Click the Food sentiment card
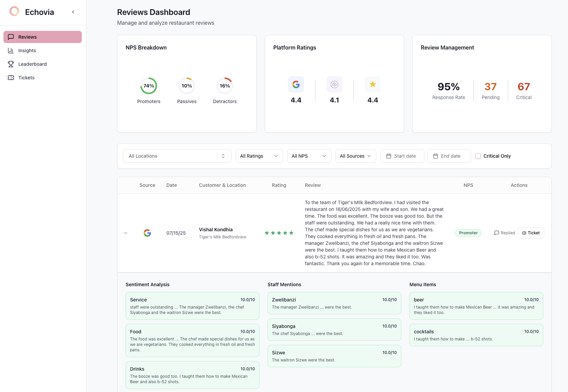Image resolution: width=568 pixels, height=392 pixels. click(x=193, y=340)
